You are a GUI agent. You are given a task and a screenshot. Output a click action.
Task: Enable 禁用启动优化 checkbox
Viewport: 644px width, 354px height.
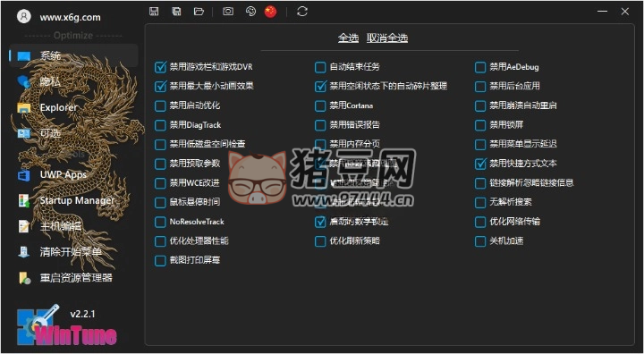pyautogui.click(x=160, y=106)
